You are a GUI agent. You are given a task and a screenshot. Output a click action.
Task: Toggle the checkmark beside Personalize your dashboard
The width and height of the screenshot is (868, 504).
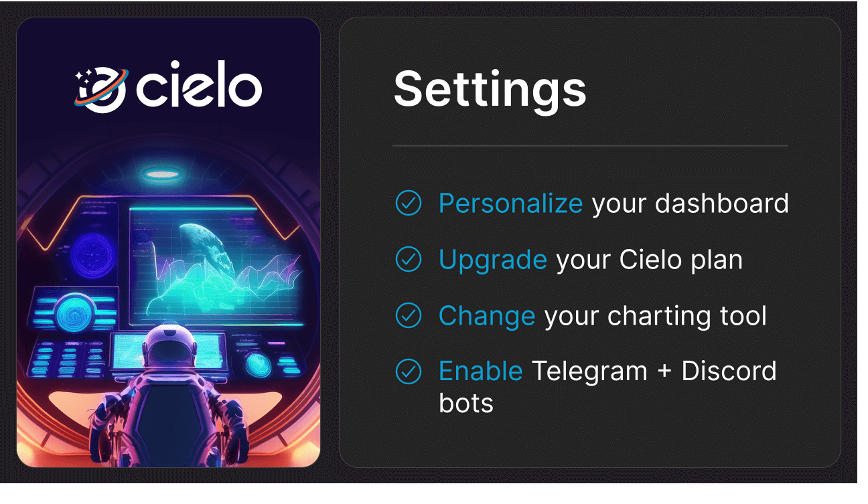coord(409,203)
